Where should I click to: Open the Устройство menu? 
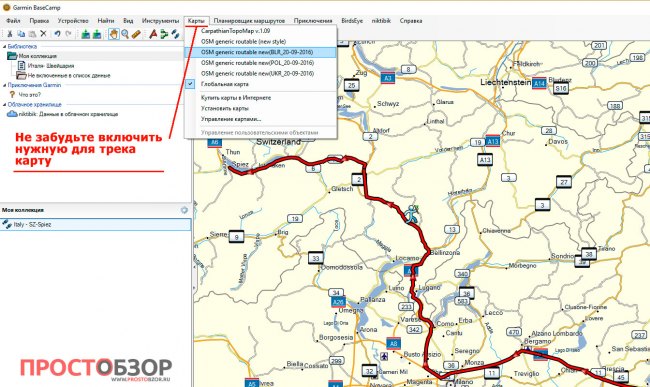73,20
